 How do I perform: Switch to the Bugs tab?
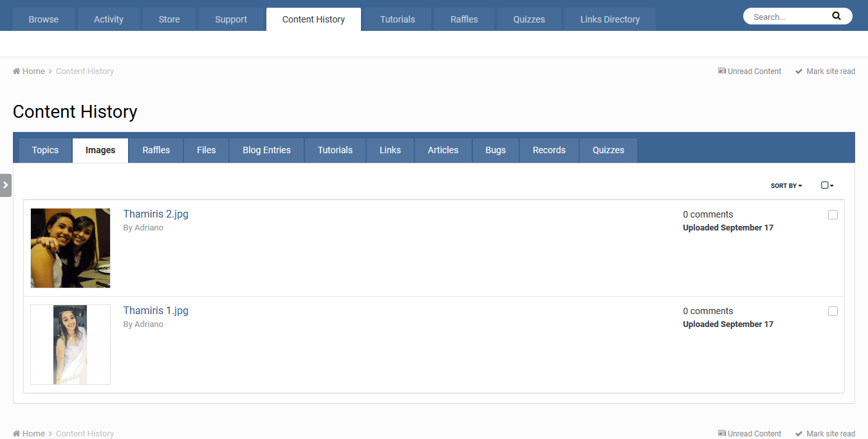pyautogui.click(x=495, y=150)
